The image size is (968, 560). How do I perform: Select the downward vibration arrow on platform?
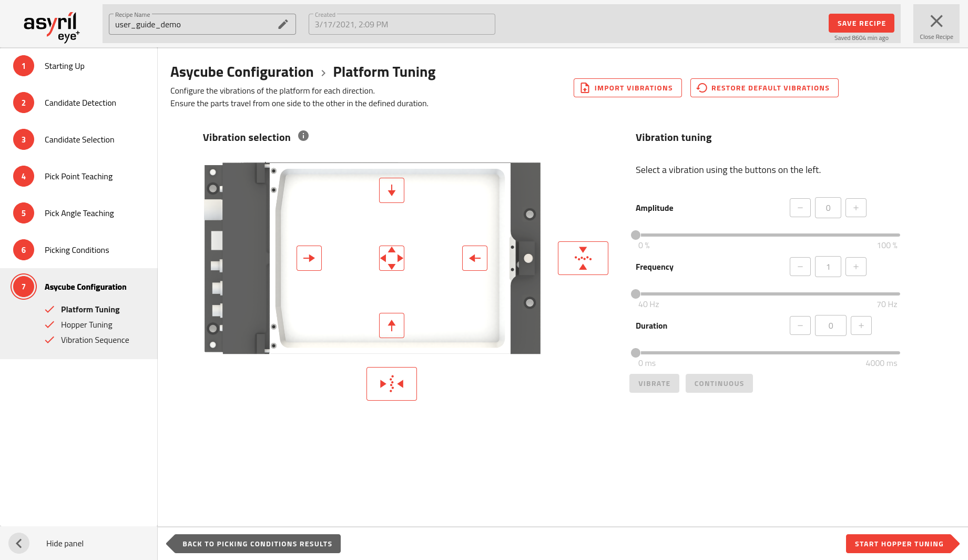[x=391, y=190]
